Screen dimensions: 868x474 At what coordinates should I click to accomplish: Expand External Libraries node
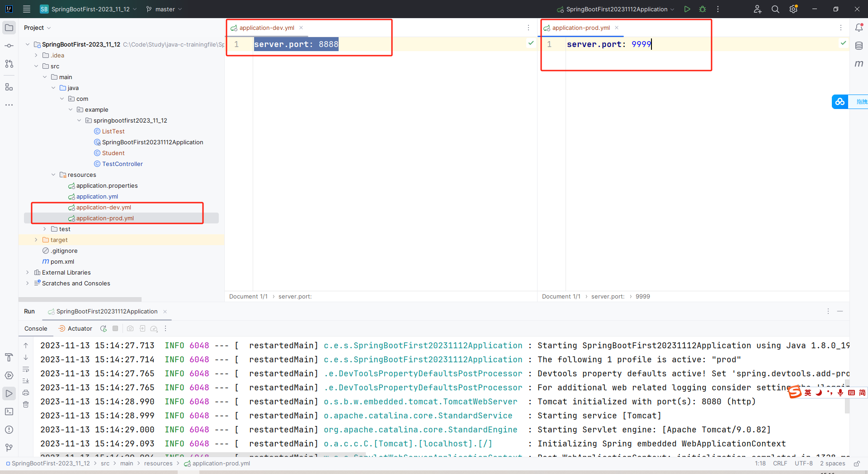pyautogui.click(x=28, y=272)
